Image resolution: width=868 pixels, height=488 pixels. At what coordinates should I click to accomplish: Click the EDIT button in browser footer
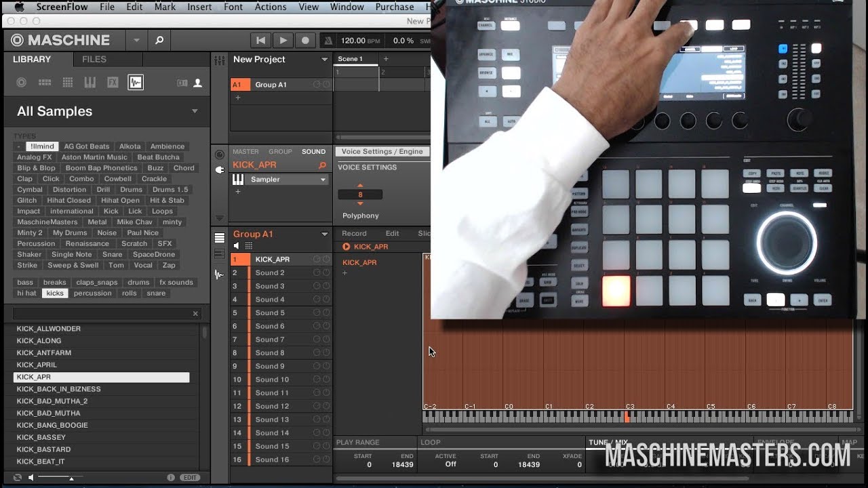click(190, 478)
